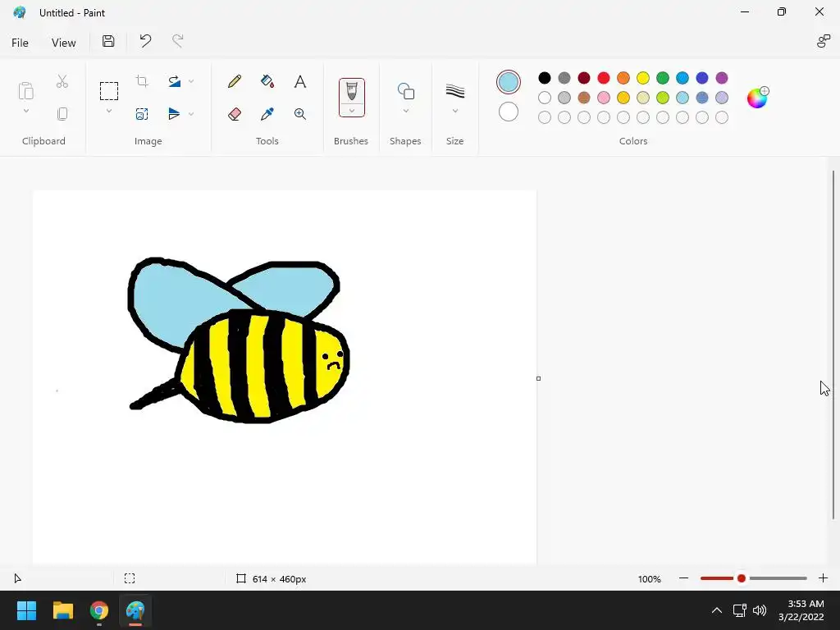This screenshot has width=840, height=630.
Task: Pick the orange color swatch
Action: point(623,78)
